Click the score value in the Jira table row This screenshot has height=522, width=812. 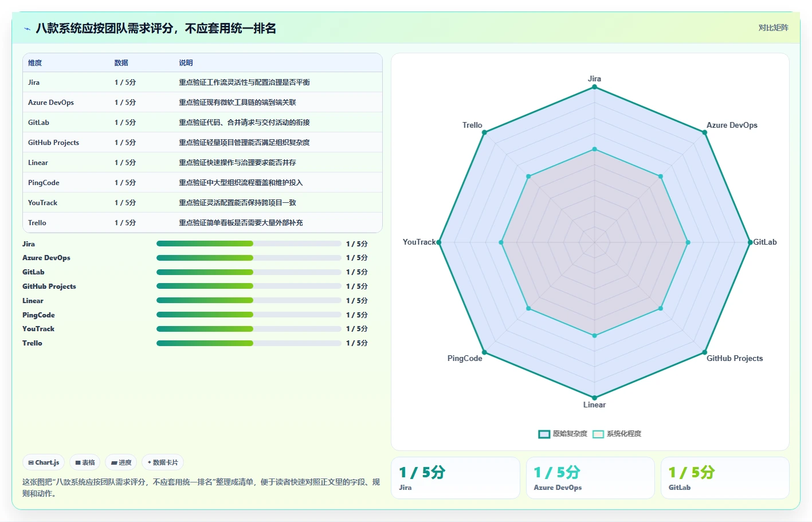[x=125, y=83]
